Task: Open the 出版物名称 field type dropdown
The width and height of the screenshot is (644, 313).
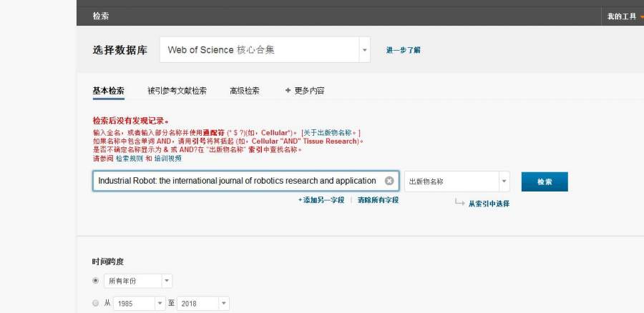Action: (x=457, y=182)
